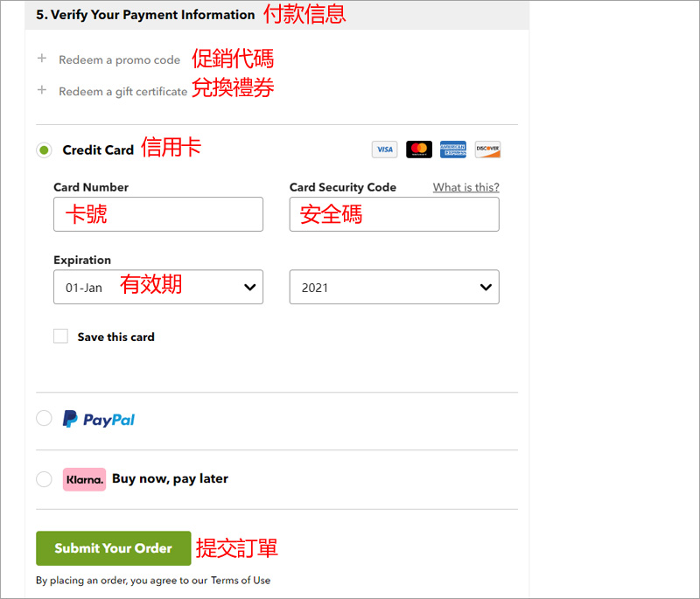The height and width of the screenshot is (599, 700).
Task: Open the expiration year dropdown
Action: [x=394, y=287]
